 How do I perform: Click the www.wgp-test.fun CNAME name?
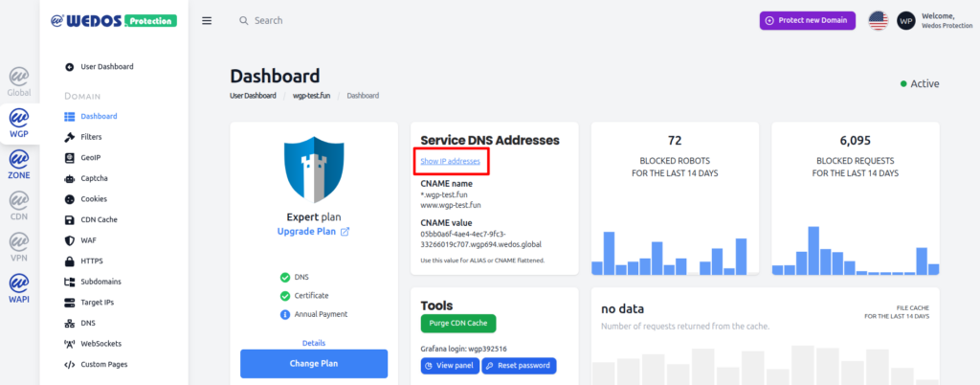451,204
